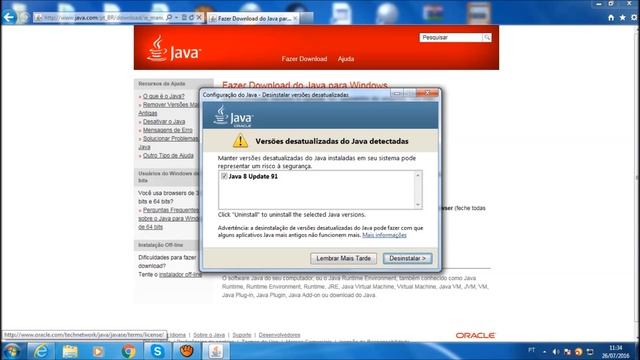Click the PT language indicator in tray
This screenshot has height=360, width=640.
coord(531,350)
